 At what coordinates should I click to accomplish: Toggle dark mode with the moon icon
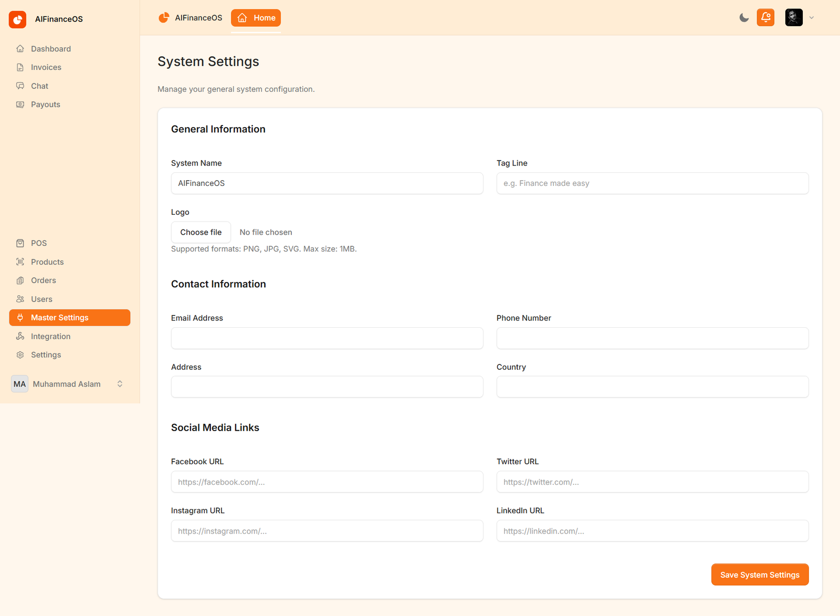pyautogui.click(x=744, y=18)
